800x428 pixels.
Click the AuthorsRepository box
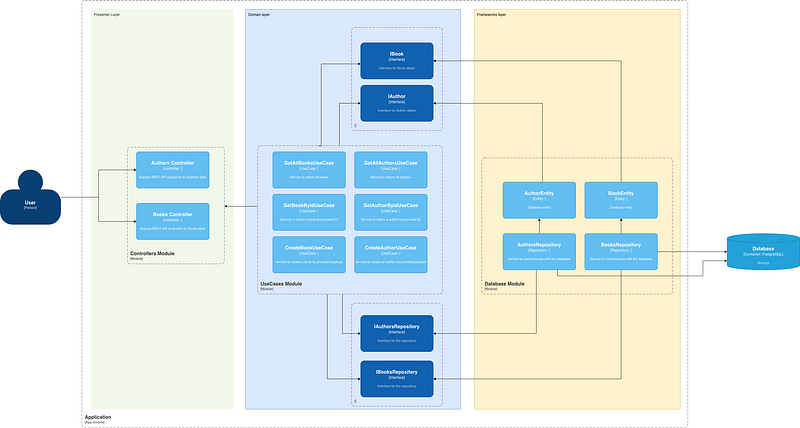(x=539, y=251)
